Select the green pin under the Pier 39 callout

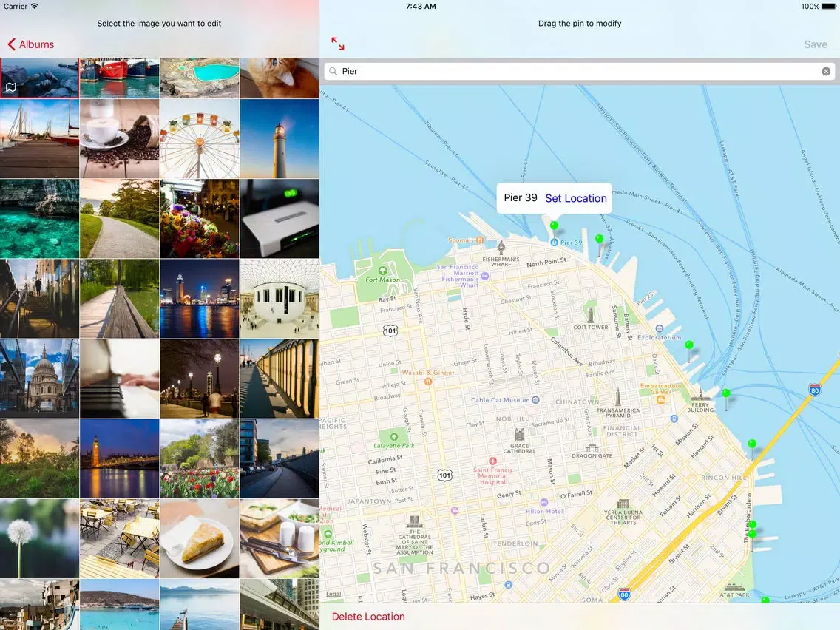(554, 226)
